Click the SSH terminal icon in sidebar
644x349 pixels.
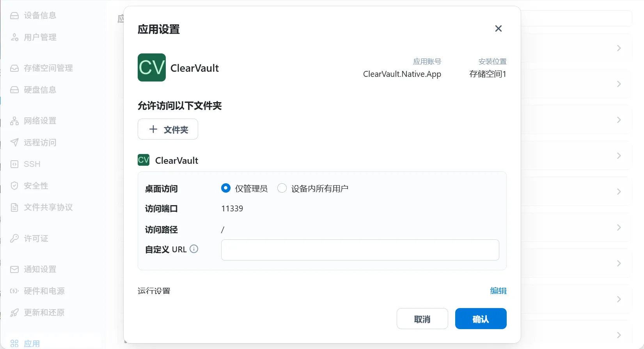pyautogui.click(x=14, y=164)
